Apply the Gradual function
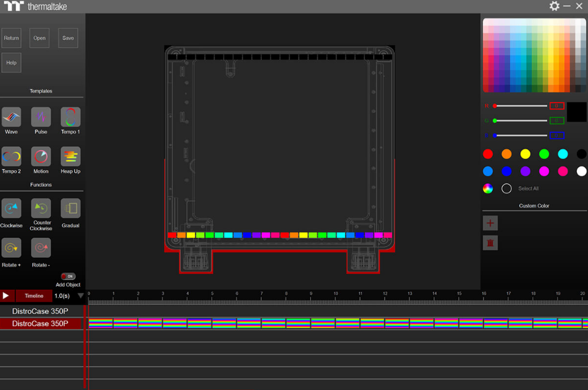Image resolution: width=588 pixels, height=390 pixels. (x=70, y=209)
